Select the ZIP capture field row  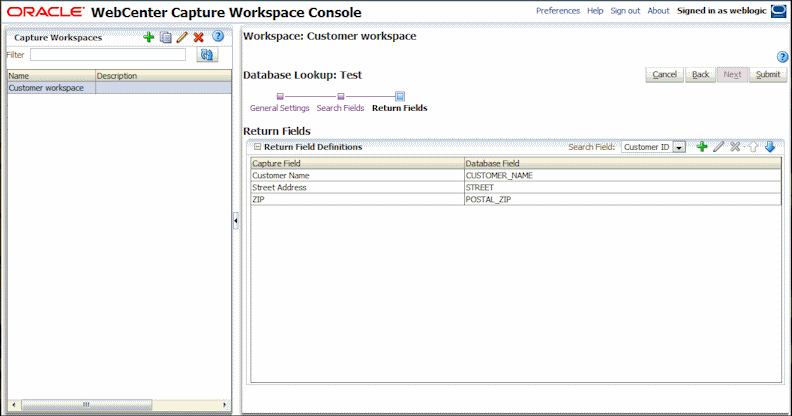click(358, 199)
